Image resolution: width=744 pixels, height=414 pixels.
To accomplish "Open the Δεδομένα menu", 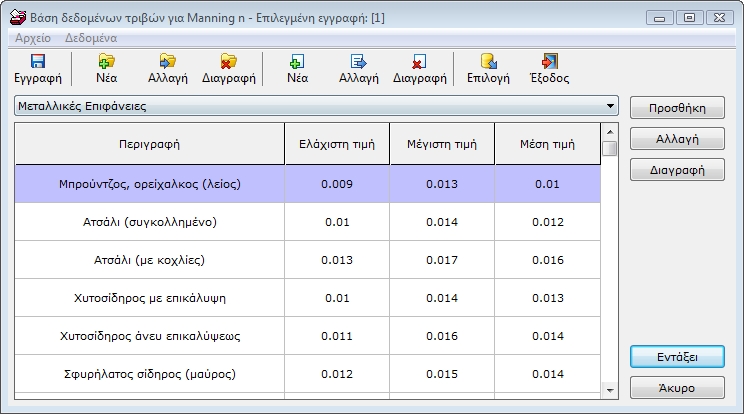I will [x=91, y=37].
